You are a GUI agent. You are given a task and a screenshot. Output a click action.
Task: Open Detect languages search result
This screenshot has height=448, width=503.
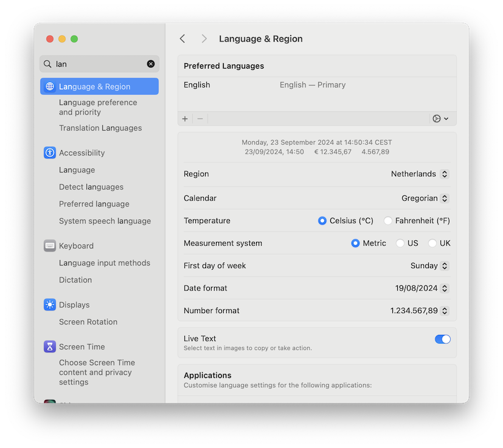(x=91, y=187)
